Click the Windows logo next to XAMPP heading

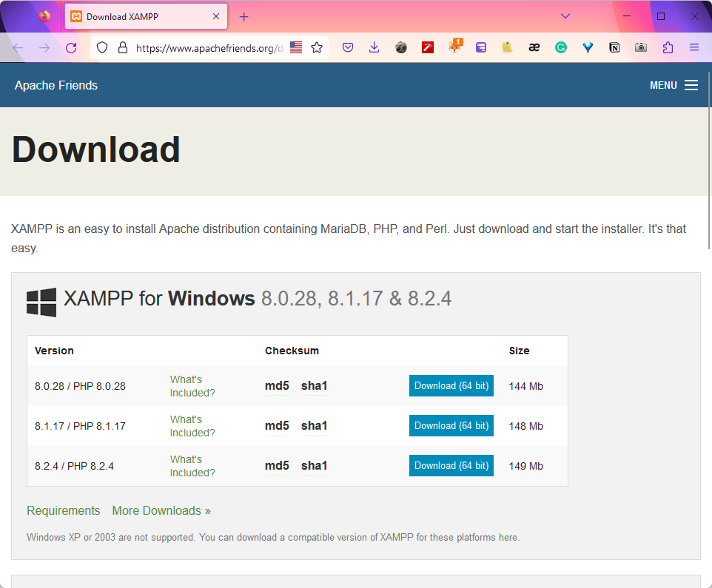(x=41, y=303)
